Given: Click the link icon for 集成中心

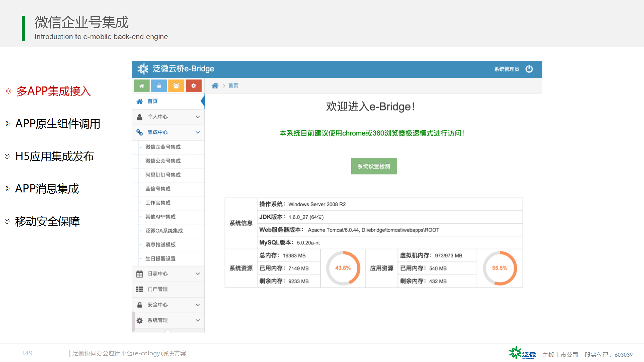Looking at the screenshot, I should pyautogui.click(x=140, y=132).
